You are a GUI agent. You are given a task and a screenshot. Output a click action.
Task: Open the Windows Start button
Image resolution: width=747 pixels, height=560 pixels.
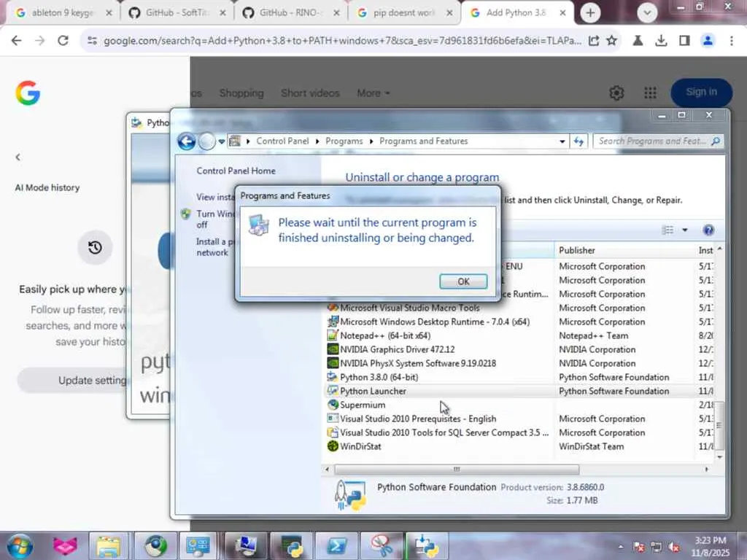pos(20,546)
